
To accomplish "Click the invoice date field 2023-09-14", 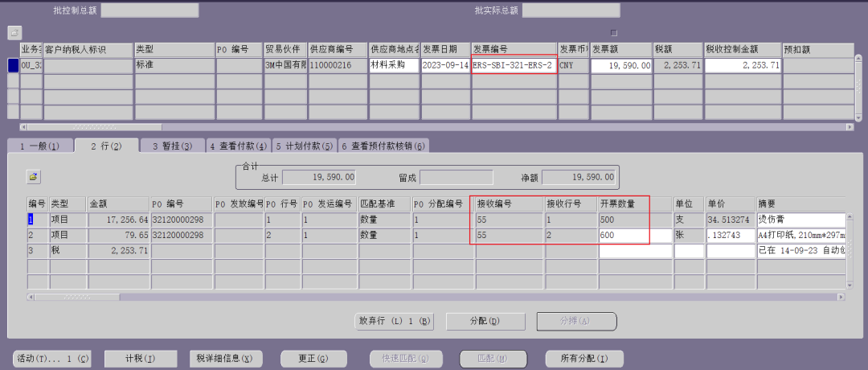I will point(445,65).
